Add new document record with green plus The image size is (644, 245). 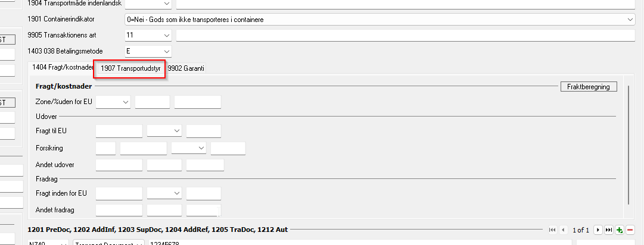(x=620, y=230)
